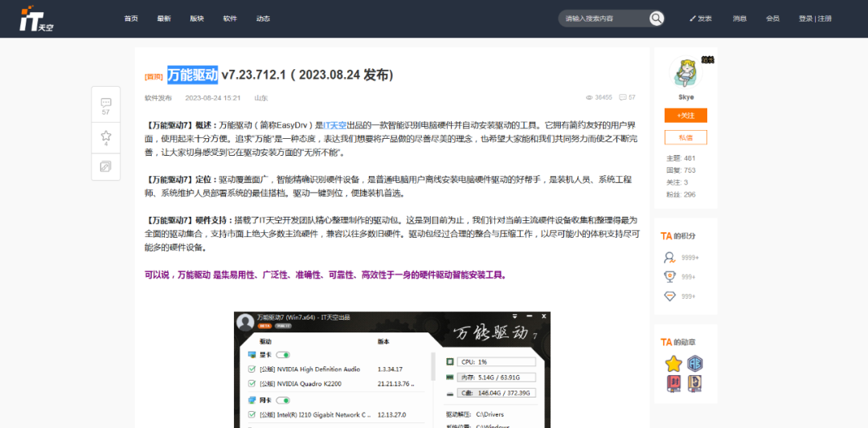Click the 网卡 network adapter icon
Screen dimensions: 868x428
(252, 401)
